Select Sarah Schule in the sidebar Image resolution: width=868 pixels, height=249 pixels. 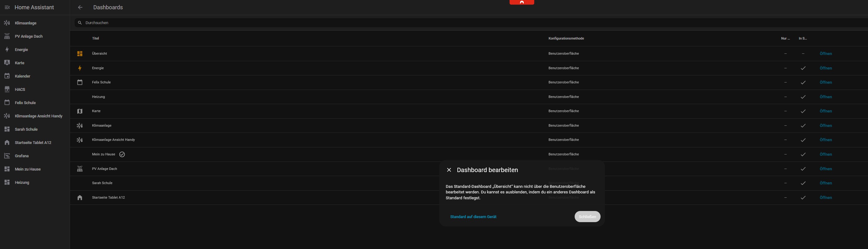coord(26,129)
